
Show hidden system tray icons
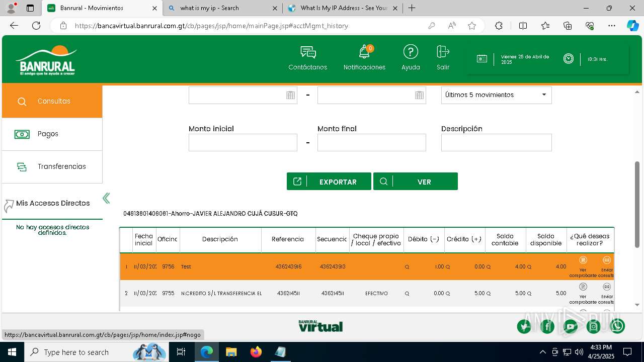pos(542,352)
